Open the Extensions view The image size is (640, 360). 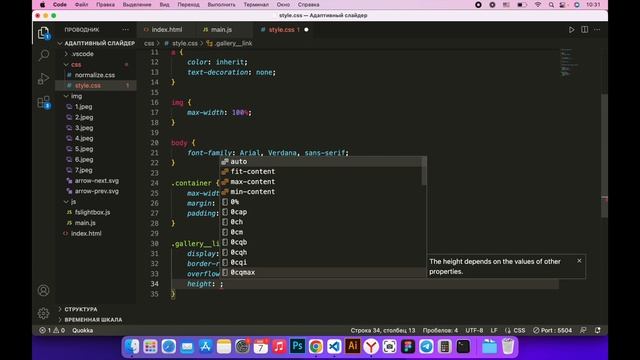coord(43,102)
